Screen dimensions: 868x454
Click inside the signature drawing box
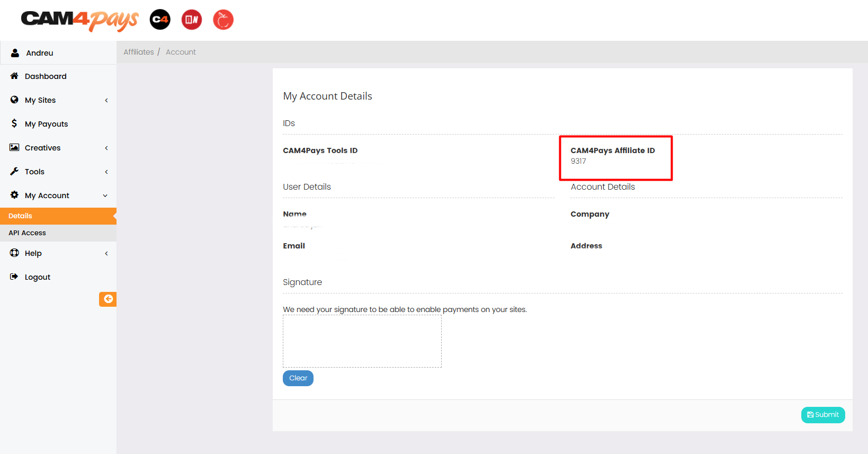[362, 341]
